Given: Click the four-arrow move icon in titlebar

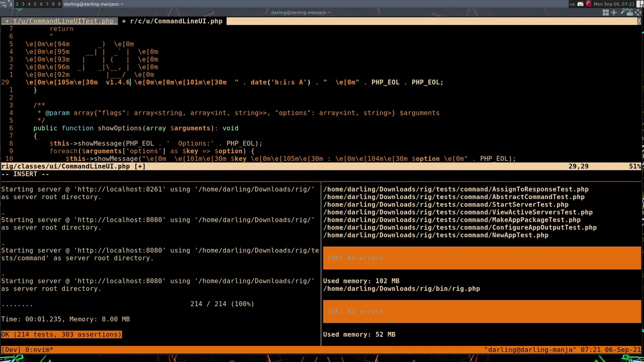Looking at the screenshot, I should coord(615,13).
